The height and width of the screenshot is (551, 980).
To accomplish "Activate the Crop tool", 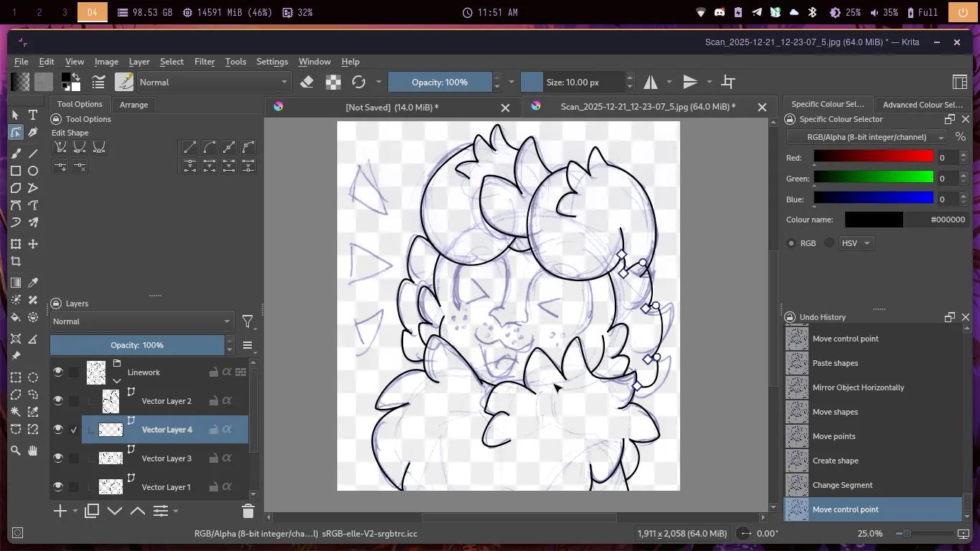I will pyautogui.click(x=16, y=262).
